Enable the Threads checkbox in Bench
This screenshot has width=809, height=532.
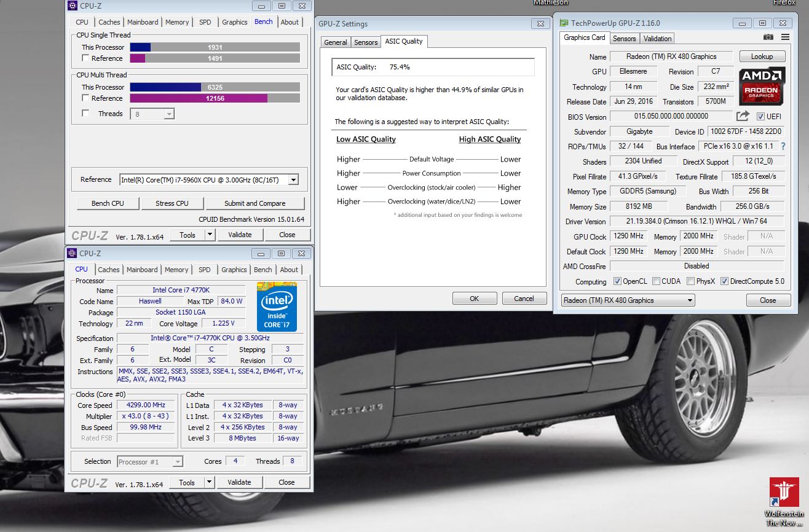(x=85, y=114)
